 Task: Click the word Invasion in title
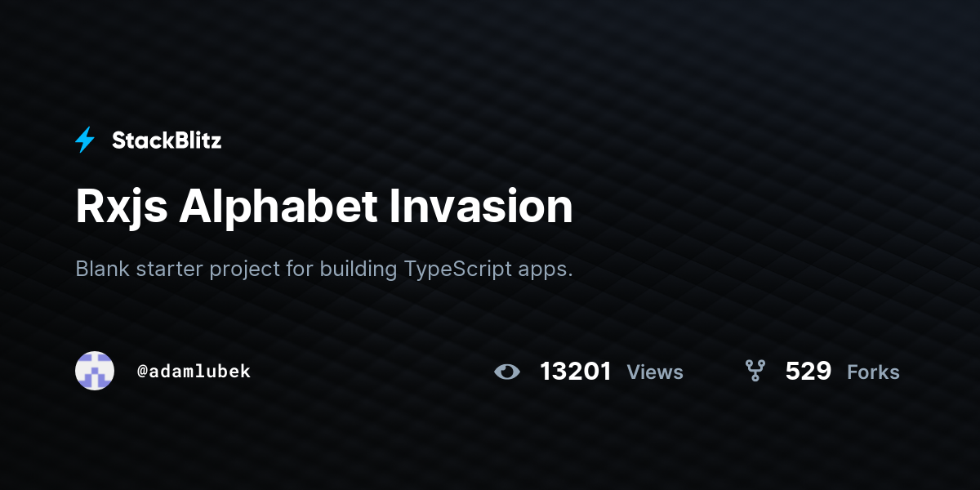481,206
